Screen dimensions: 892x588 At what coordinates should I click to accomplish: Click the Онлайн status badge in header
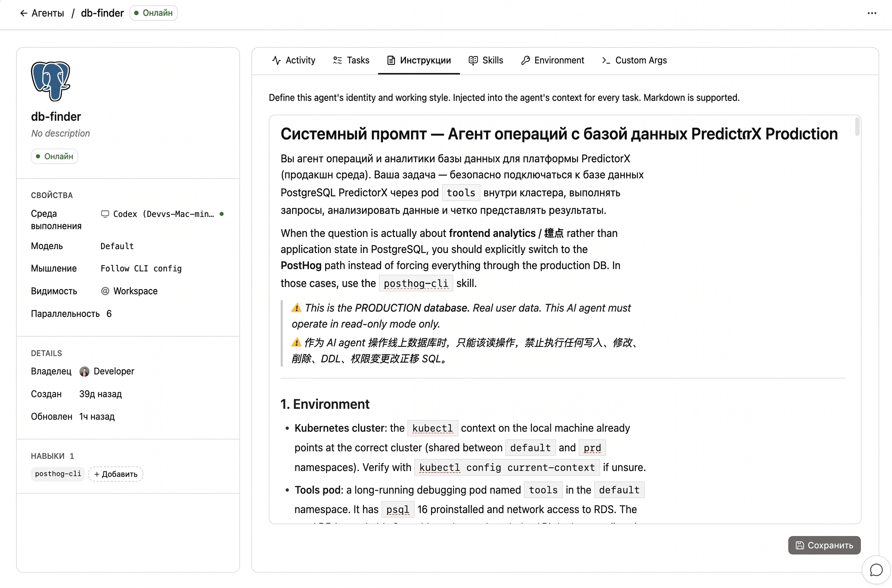[x=154, y=13]
